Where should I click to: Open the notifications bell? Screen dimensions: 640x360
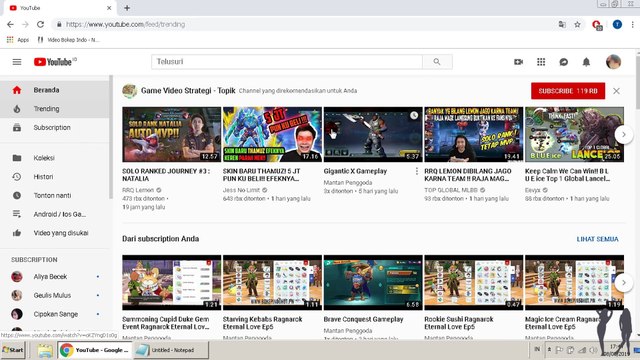pos(586,62)
